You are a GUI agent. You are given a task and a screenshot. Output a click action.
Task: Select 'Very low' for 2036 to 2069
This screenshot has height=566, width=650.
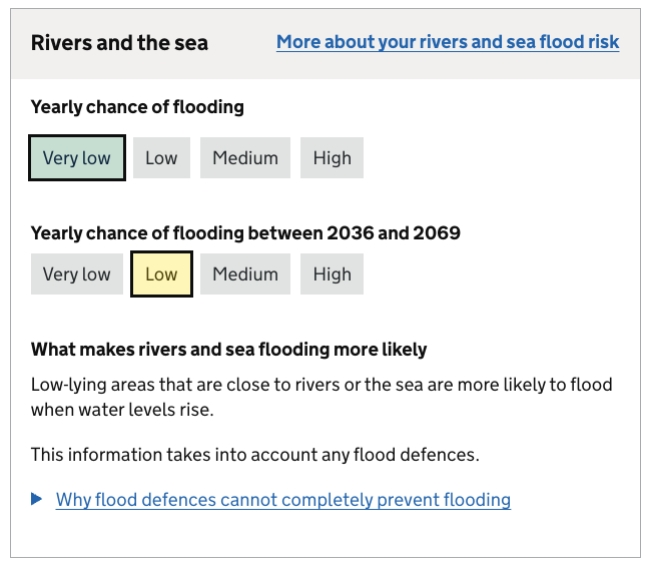77,274
